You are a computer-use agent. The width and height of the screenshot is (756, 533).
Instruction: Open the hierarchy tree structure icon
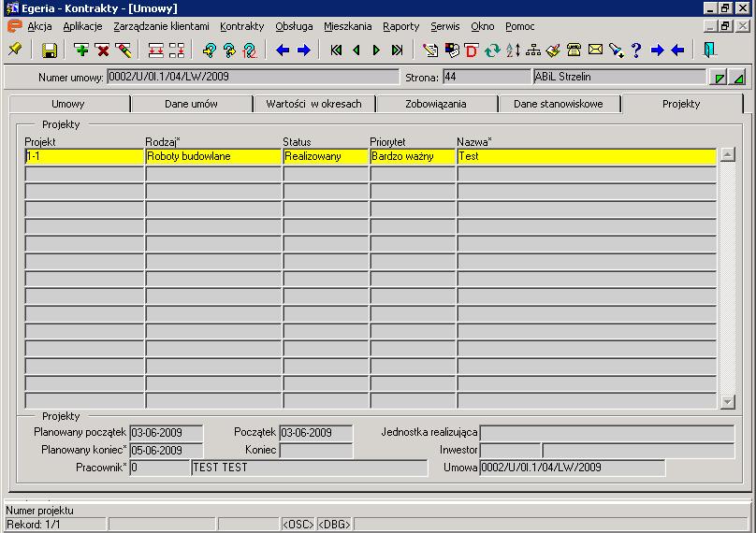(533, 50)
